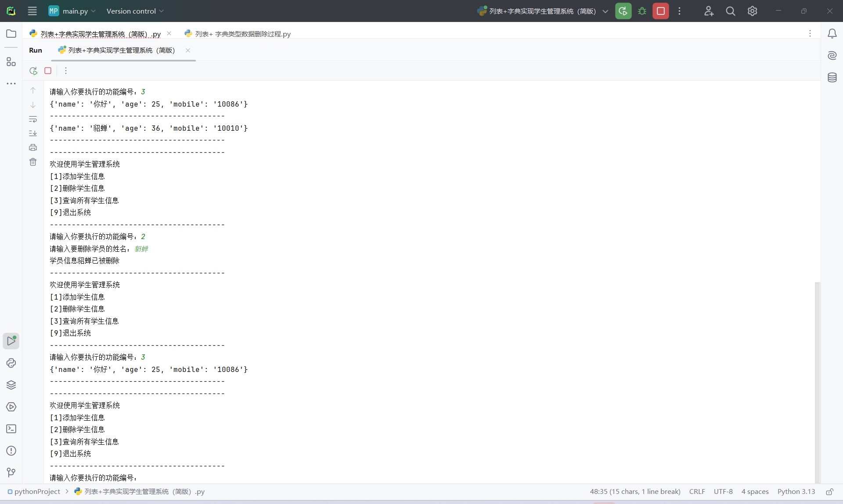Clear console with trash icon
843x504 pixels.
[x=33, y=162]
